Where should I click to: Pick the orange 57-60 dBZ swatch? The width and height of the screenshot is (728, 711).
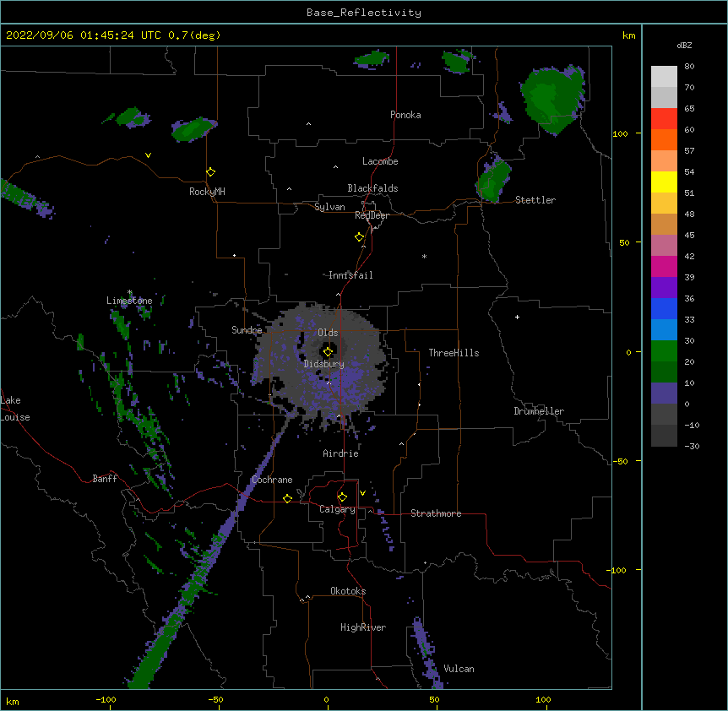(664, 139)
